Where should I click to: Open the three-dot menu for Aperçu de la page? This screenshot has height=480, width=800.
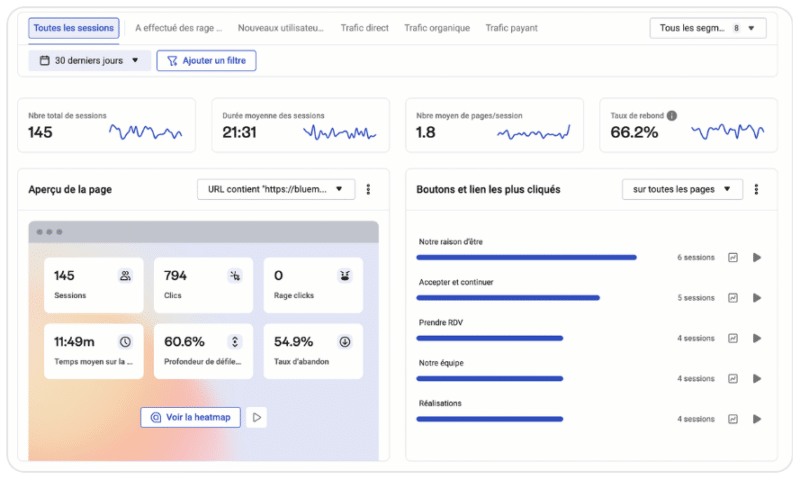point(368,189)
